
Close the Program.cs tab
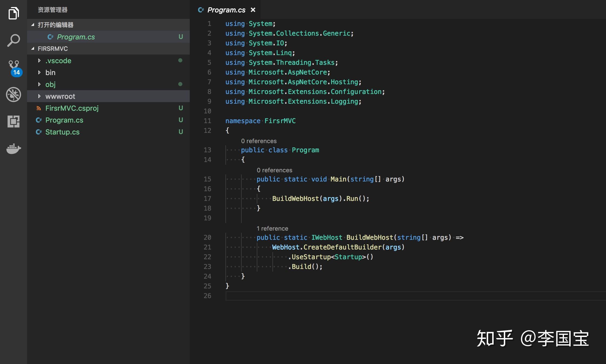tap(253, 10)
